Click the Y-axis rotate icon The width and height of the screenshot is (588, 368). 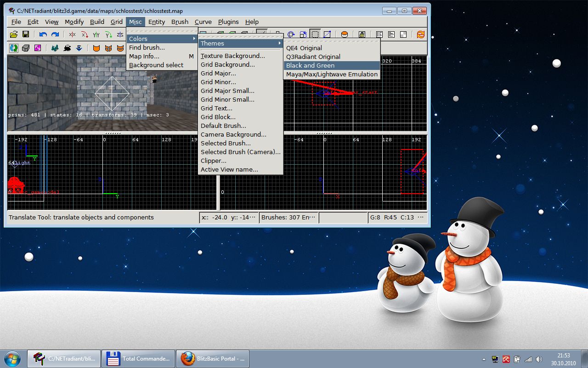click(x=109, y=34)
